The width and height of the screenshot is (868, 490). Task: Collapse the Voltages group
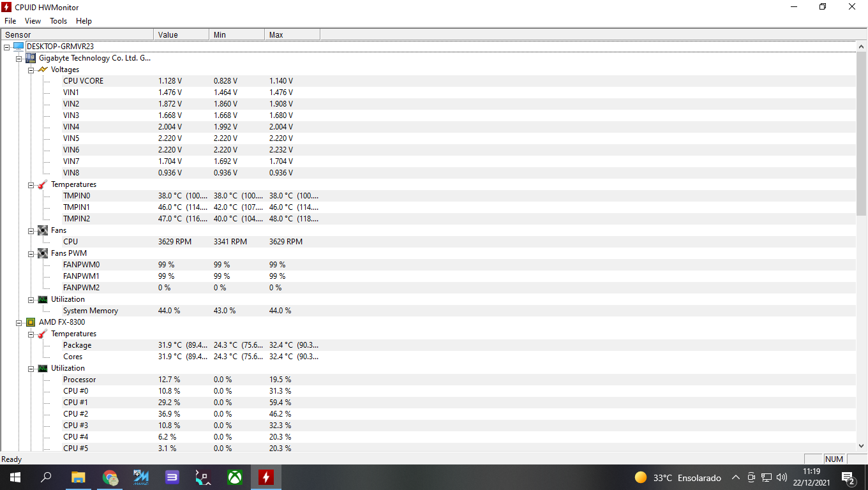(31, 70)
